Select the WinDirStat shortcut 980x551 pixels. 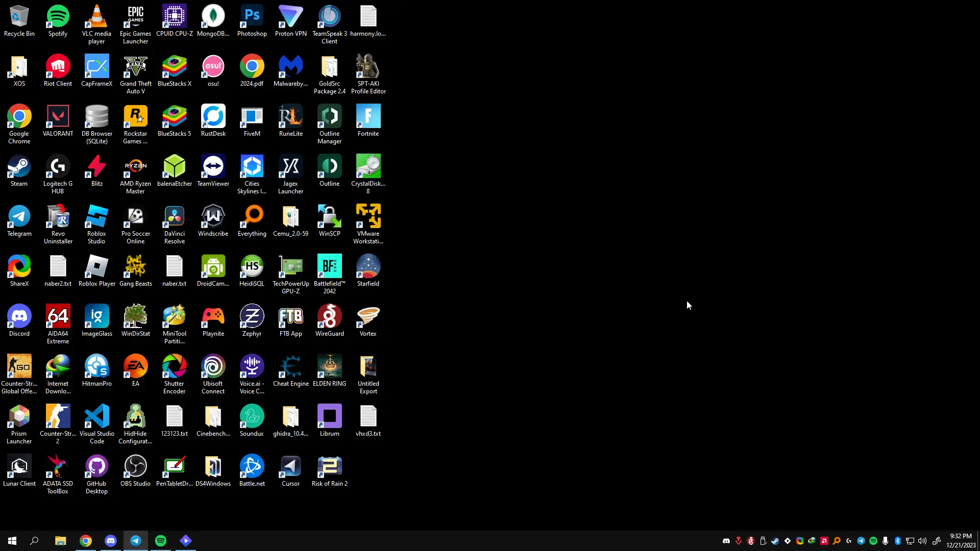[x=136, y=321]
